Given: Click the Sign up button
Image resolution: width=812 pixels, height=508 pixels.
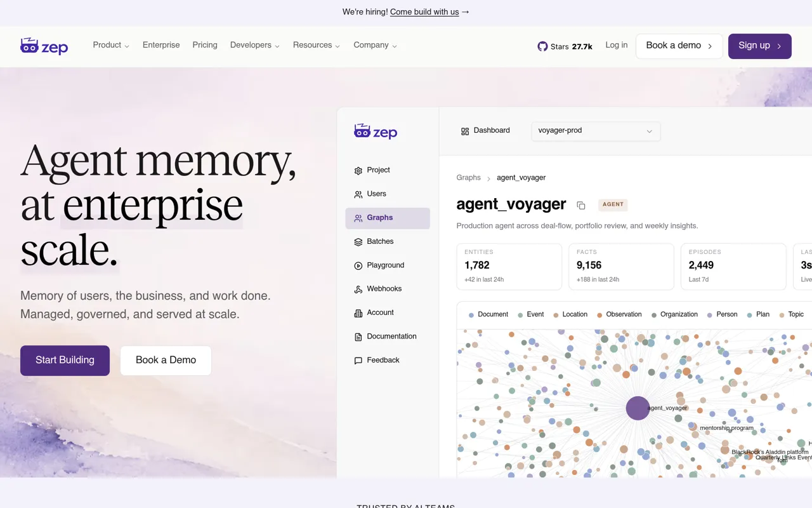Looking at the screenshot, I should pos(760,46).
